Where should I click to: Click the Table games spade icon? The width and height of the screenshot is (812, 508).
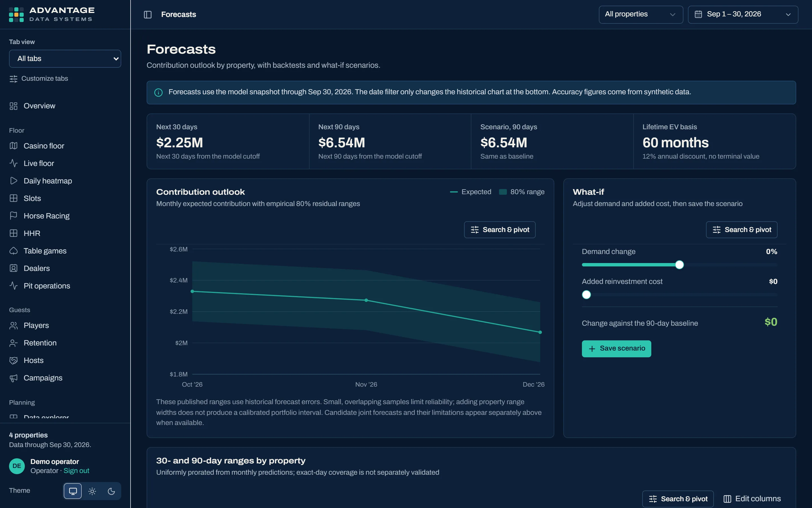(14, 251)
